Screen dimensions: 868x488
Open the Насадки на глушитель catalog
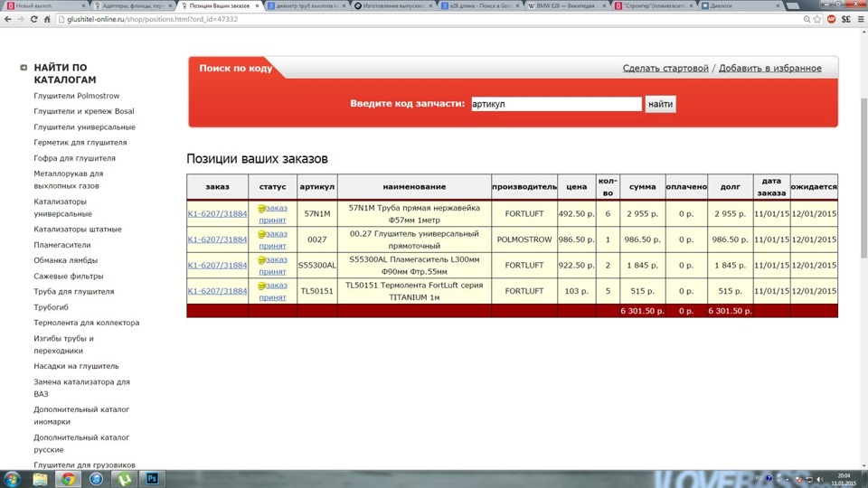pos(76,366)
